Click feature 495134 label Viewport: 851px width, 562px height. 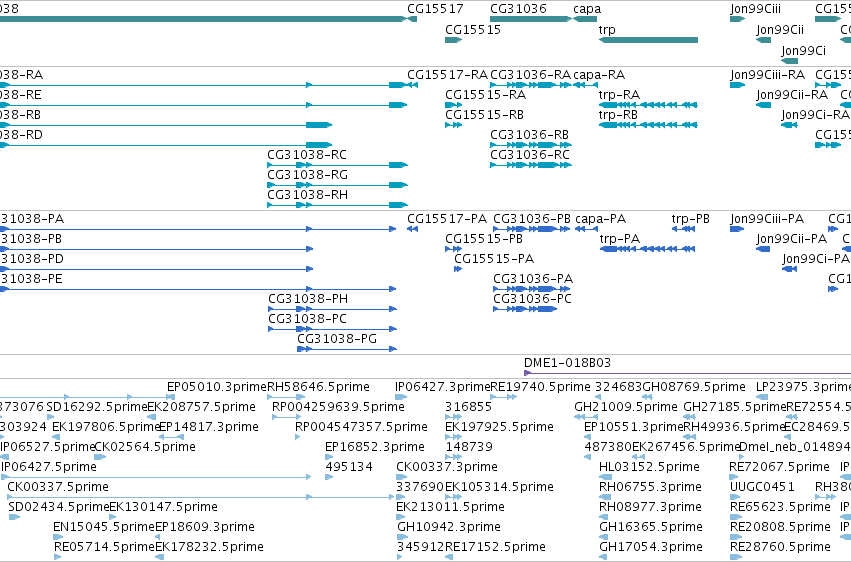[x=349, y=467]
